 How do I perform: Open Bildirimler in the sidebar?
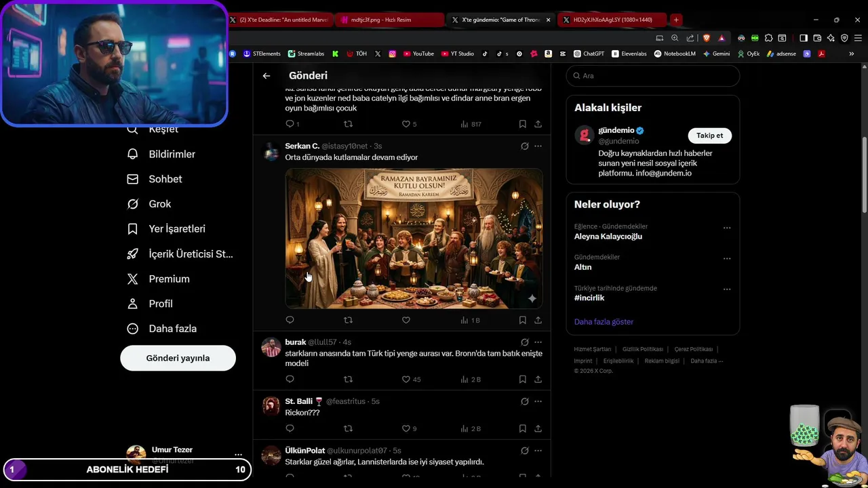(x=162, y=154)
